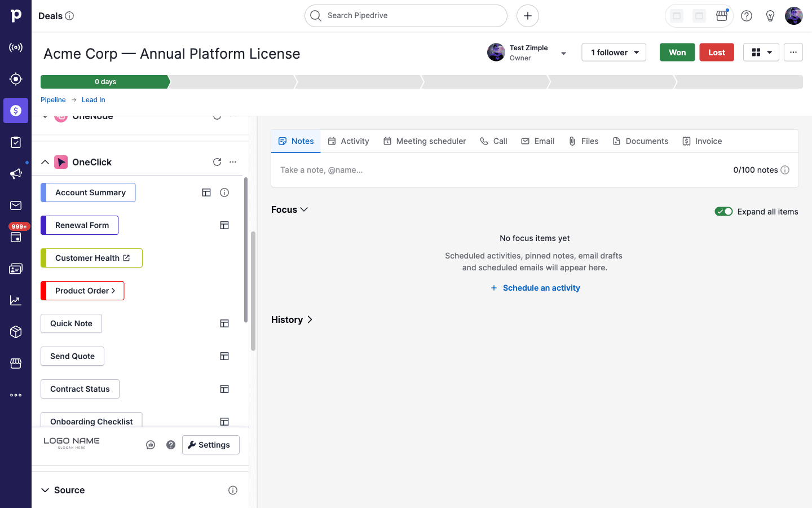Image resolution: width=812 pixels, height=508 pixels.
Task: Click the info icon beside Account Summary
Action: click(224, 192)
